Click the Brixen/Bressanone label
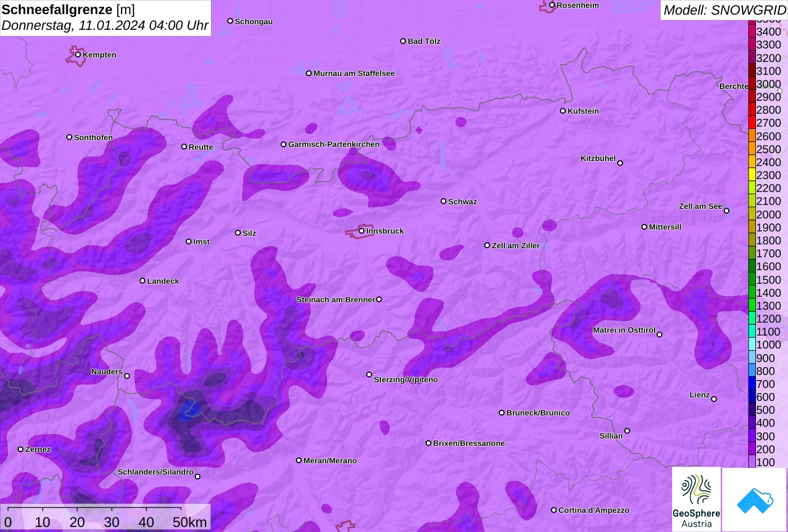Viewport: 788px width, 532px height. point(469,444)
